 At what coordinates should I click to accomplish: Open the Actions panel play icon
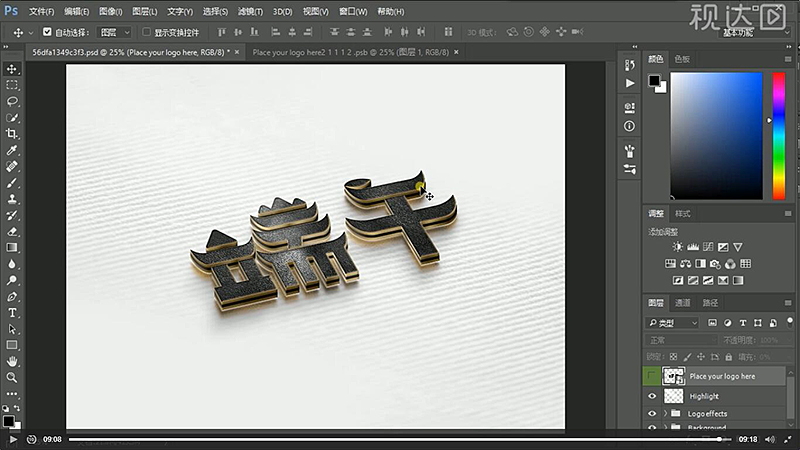point(630,83)
